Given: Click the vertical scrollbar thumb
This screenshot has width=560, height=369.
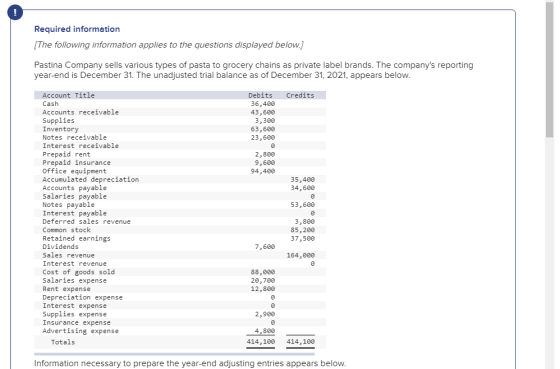Looking at the screenshot, I should (549, 70).
